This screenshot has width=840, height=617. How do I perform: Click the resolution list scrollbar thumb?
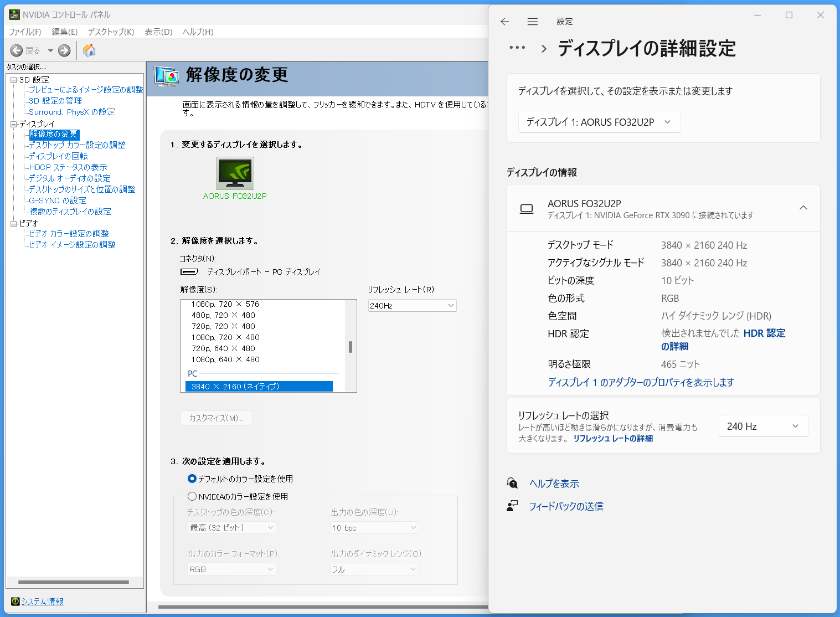tap(351, 347)
